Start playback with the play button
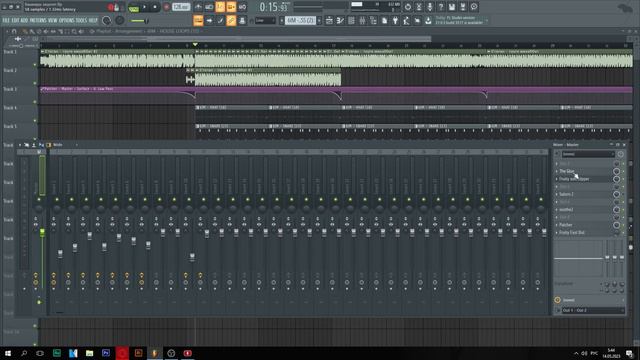This screenshot has height=360, width=640. click(144, 7)
